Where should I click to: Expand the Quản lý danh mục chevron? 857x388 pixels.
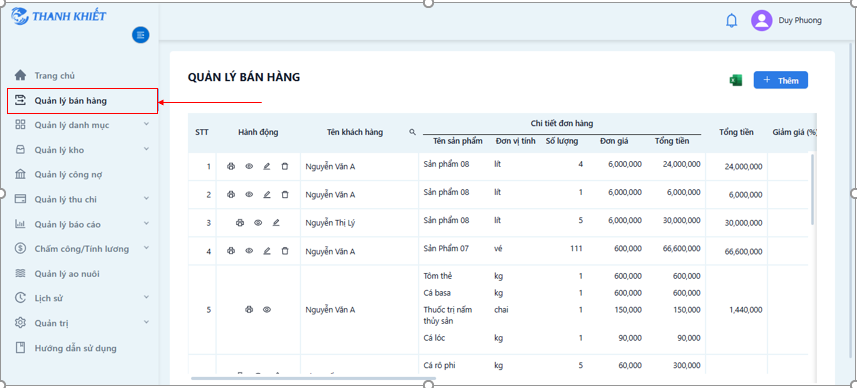146,124
